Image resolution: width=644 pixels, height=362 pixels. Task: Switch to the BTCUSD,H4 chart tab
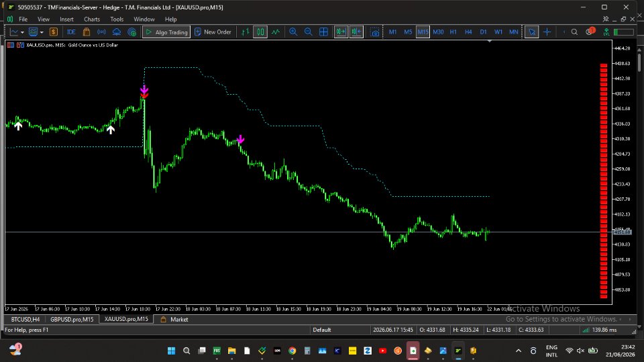[25, 319]
